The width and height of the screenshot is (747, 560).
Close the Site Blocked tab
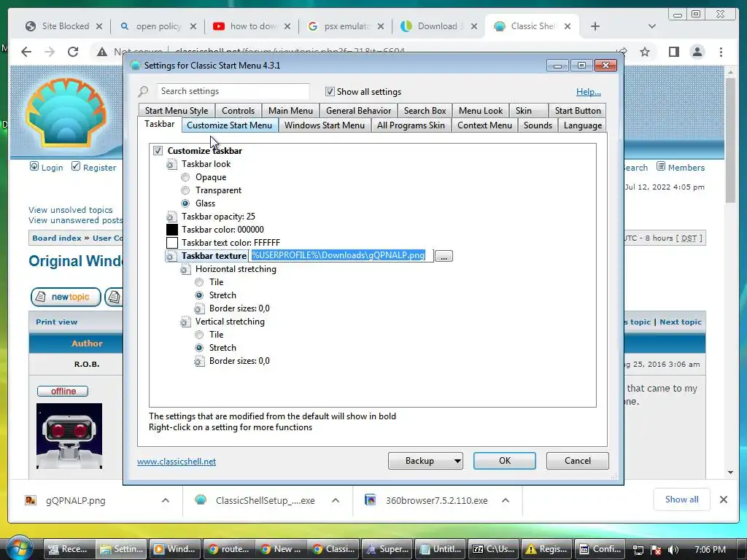(x=99, y=26)
